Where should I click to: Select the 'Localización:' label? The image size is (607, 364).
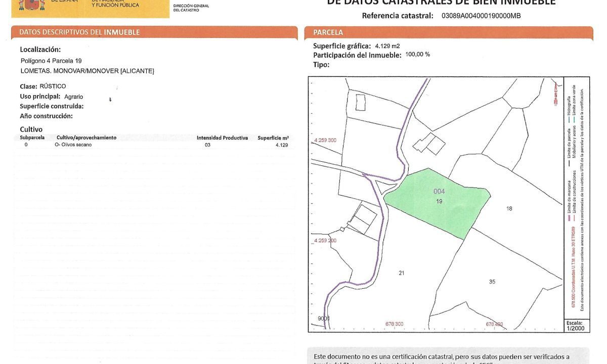40,50
